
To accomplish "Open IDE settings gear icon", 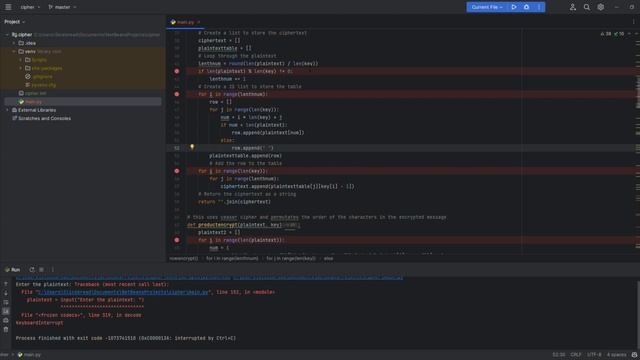I will pos(600,7).
